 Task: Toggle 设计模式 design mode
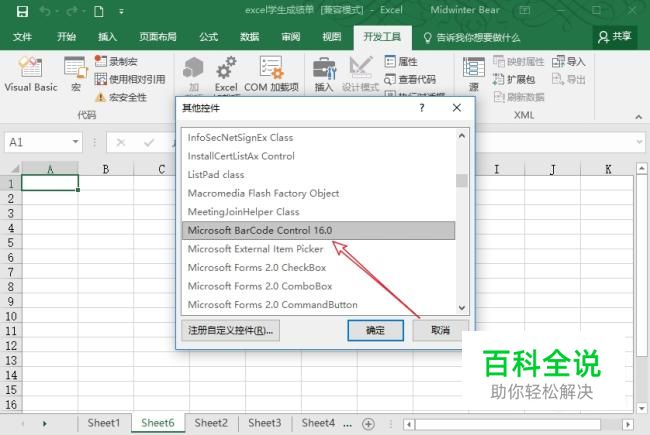click(x=360, y=75)
